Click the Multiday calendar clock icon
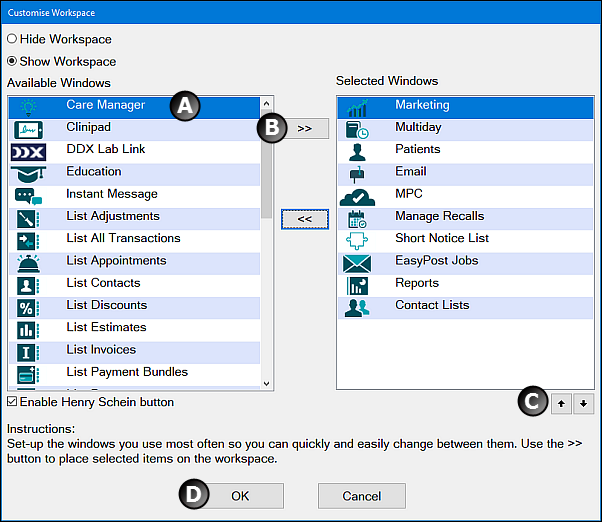This screenshot has width=602, height=522. (x=357, y=130)
